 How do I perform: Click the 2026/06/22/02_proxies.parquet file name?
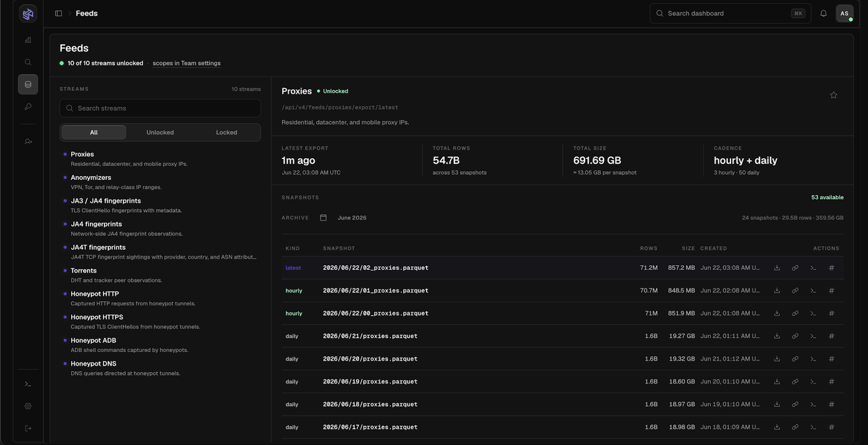point(376,268)
